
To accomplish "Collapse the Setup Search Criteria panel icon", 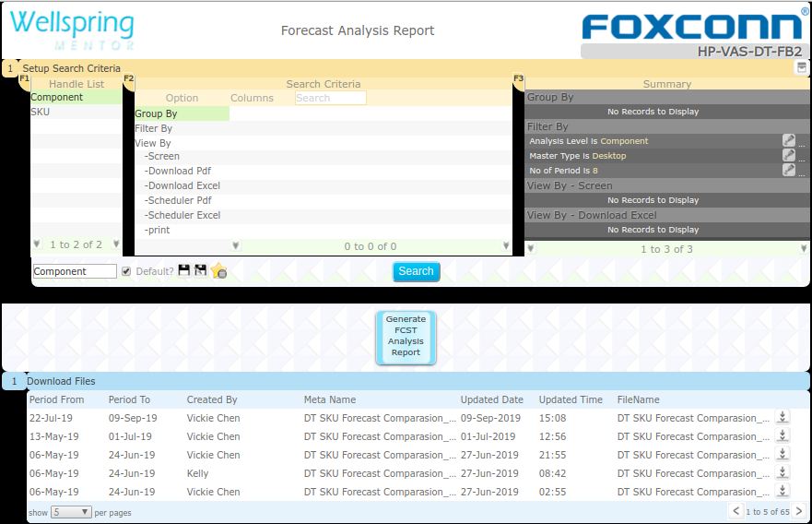I will point(801,67).
